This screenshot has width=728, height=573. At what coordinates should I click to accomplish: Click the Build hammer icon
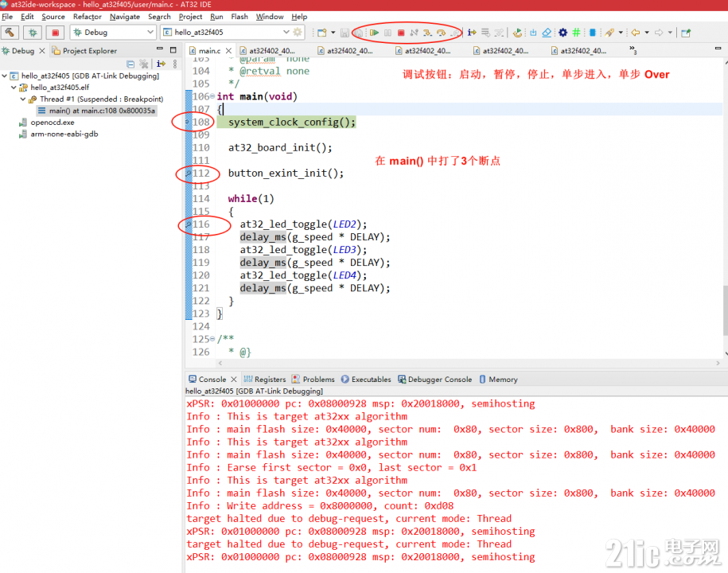[x=10, y=33]
